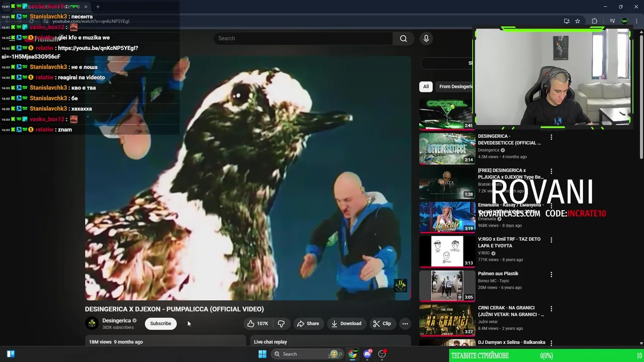Open Chrome extensions puzzle icon

click(x=594, y=21)
